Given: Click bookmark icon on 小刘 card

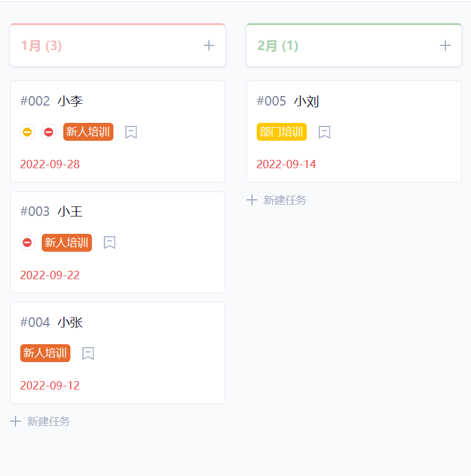Looking at the screenshot, I should [x=325, y=132].
